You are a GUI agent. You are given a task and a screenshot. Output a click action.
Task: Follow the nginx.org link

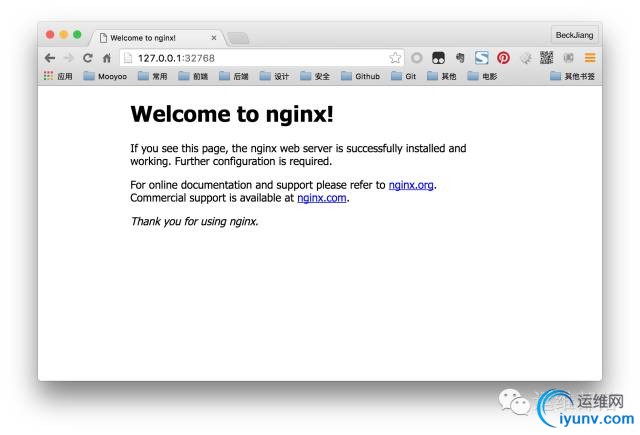411,185
